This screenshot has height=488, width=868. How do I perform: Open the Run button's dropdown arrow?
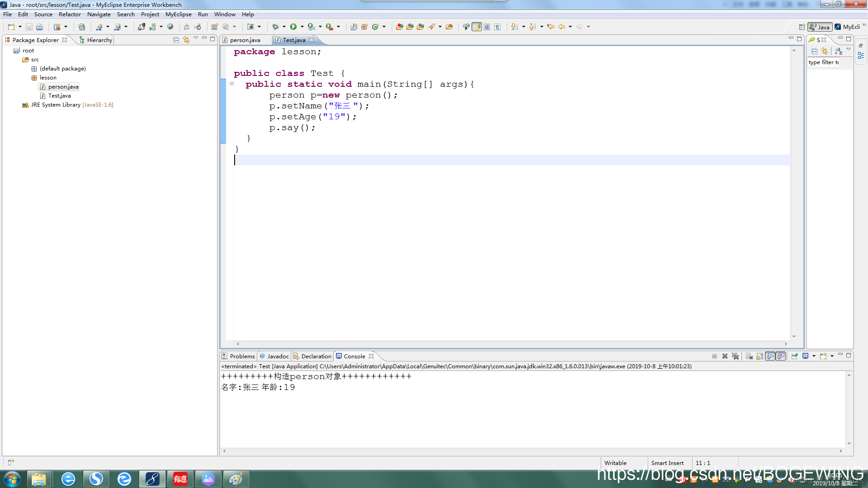pos(302,27)
